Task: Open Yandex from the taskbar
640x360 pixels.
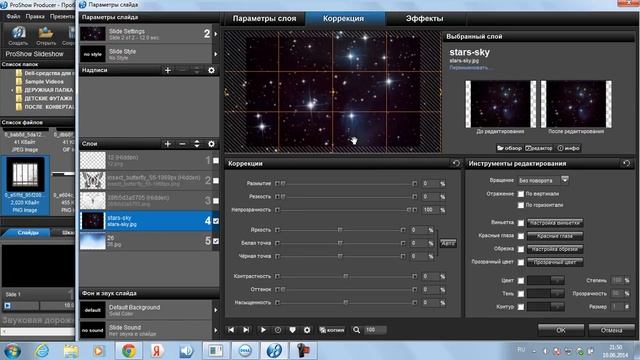Action: [x=157, y=351]
